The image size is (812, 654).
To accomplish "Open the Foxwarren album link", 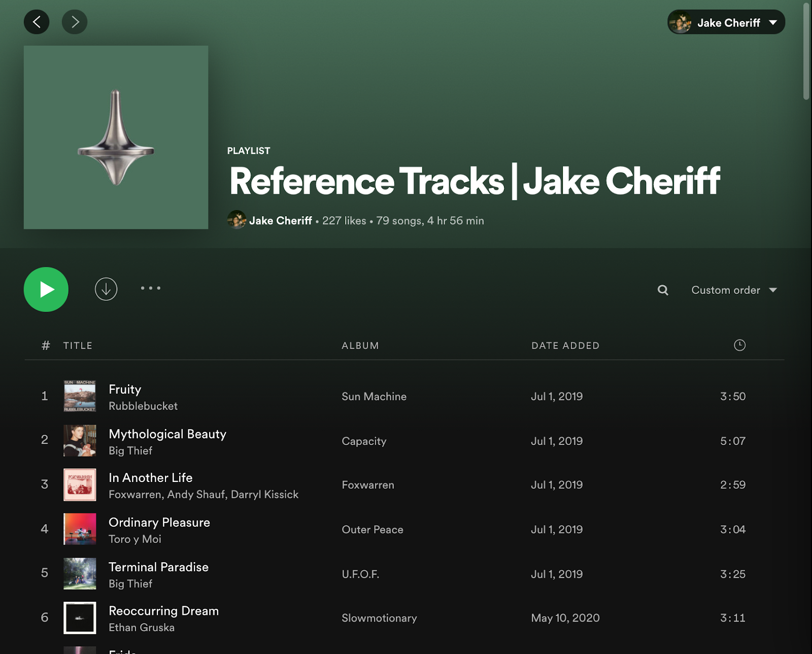I will click(368, 485).
